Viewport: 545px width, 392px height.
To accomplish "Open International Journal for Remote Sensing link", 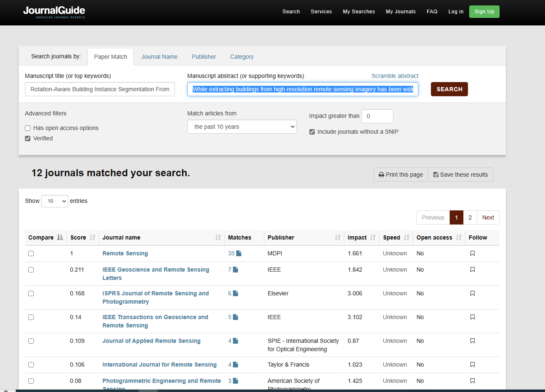I will pos(159,365).
